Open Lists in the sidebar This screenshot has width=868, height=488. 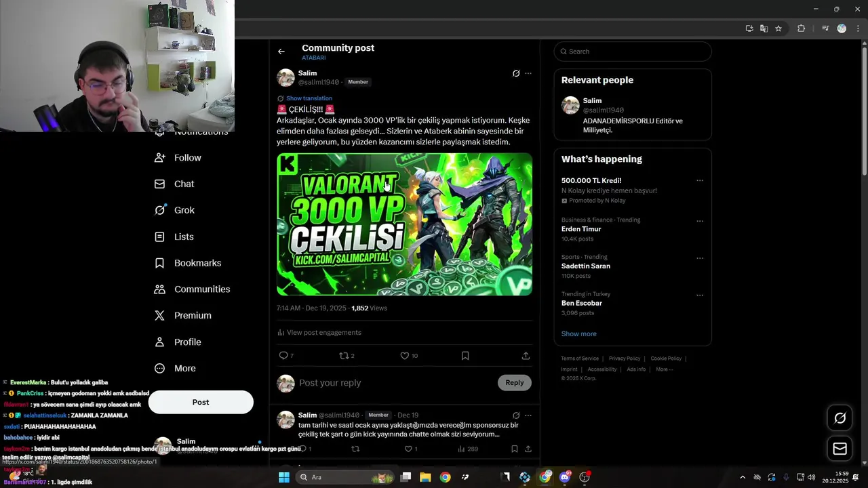coord(174,237)
